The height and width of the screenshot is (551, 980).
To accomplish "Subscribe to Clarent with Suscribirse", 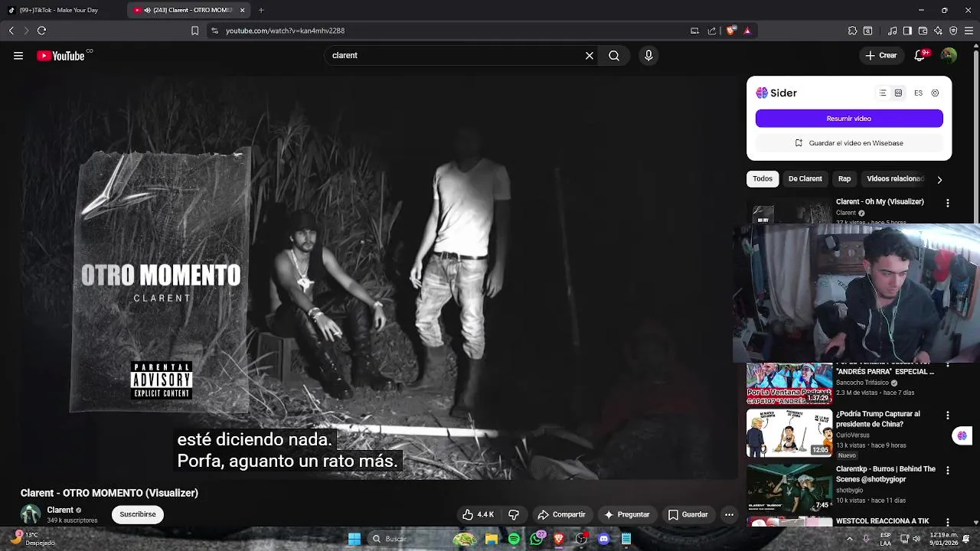I will [138, 514].
